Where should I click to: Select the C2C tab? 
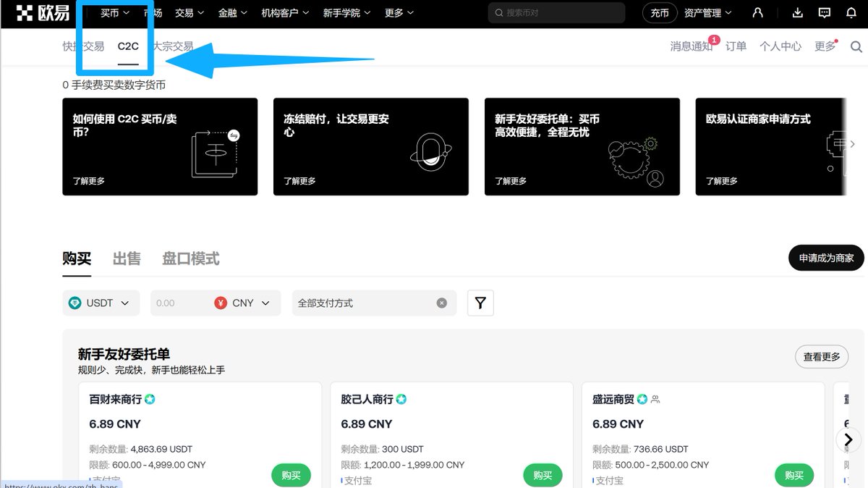point(128,46)
